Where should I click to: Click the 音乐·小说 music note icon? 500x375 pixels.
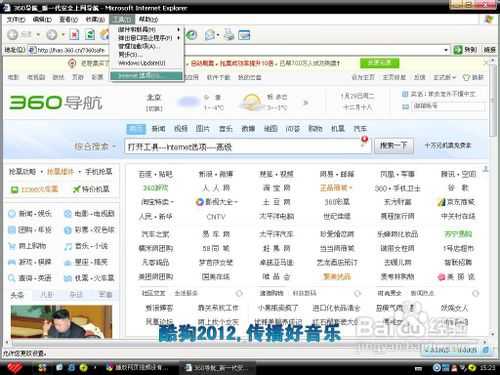(x=68, y=247)
